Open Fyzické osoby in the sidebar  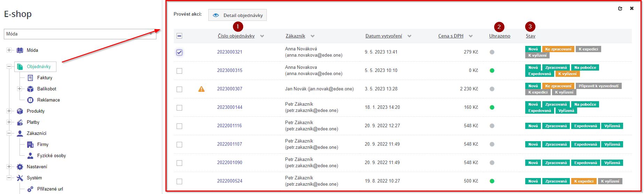point(51,156)
